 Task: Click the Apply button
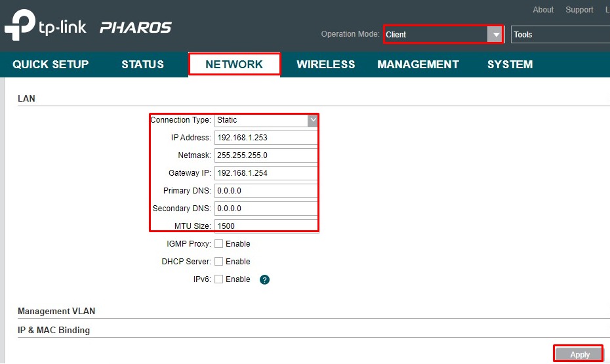(x=579, y=354)
